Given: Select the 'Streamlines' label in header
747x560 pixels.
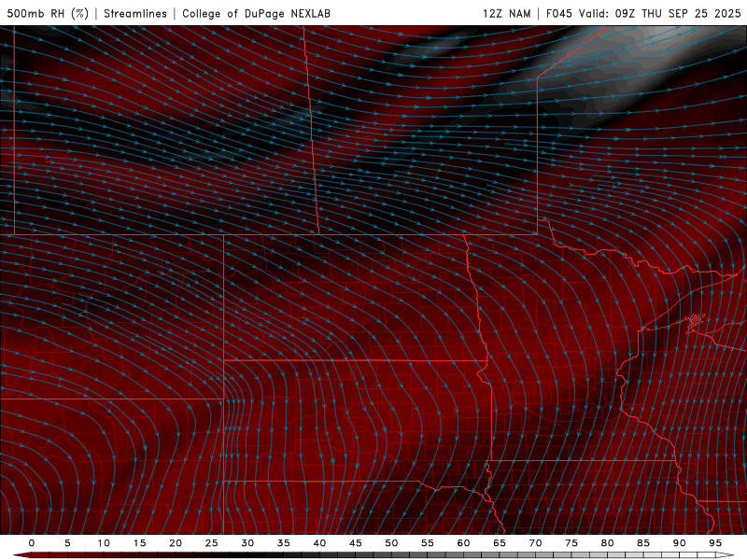Looking at the screenshot, I should point(135,13).
